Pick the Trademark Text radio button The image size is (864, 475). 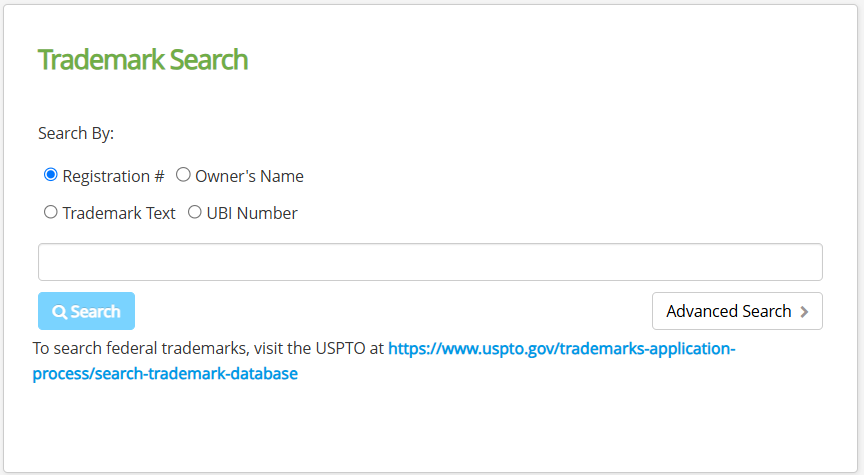[51, 212]
